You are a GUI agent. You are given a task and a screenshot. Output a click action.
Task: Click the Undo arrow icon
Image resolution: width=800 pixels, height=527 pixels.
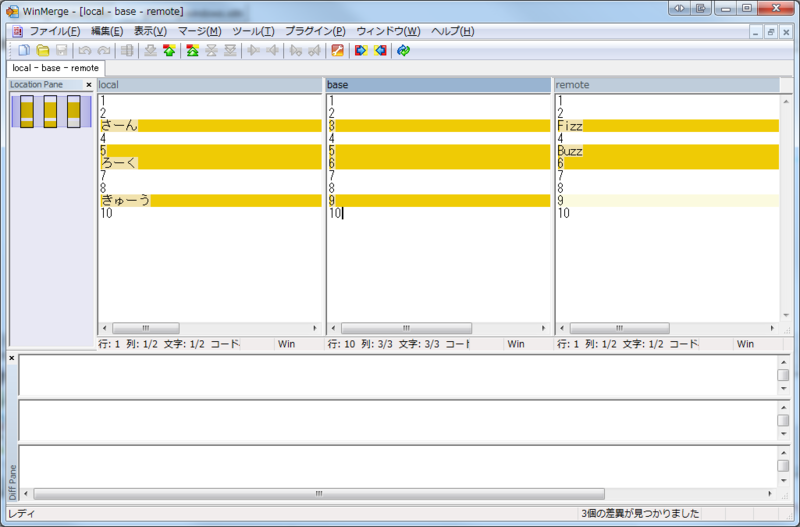coord(85,50)
